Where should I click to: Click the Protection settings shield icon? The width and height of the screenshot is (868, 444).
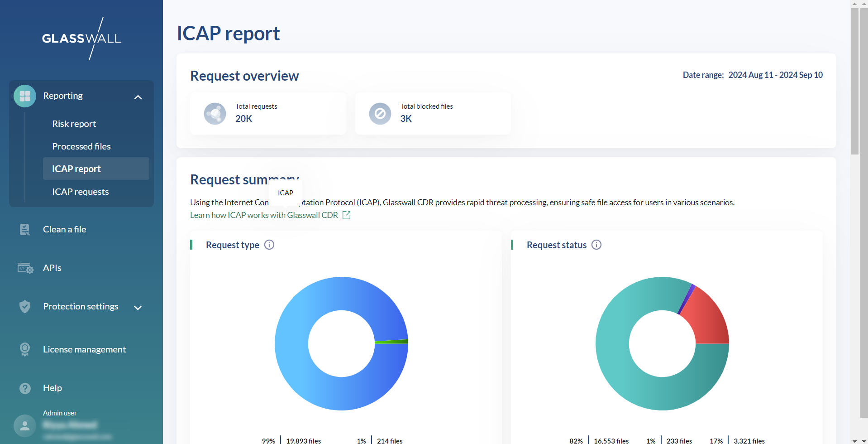[x=25, y=307]
